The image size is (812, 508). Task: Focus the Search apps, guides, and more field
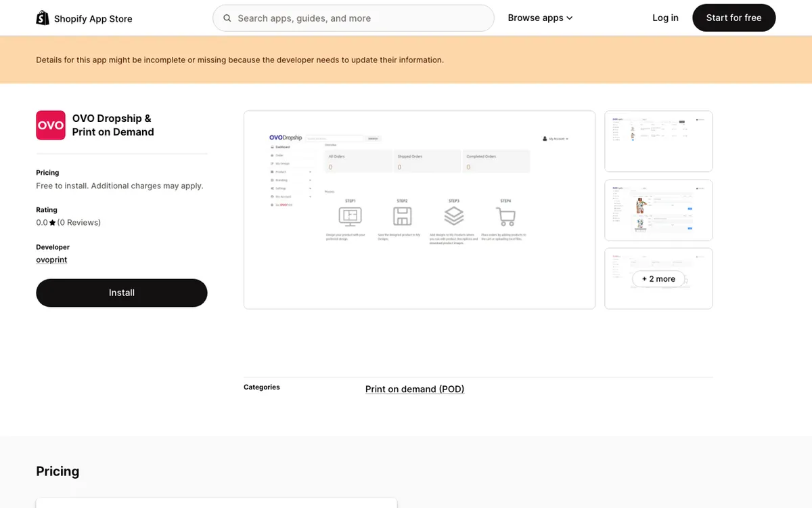coord(353,18)
